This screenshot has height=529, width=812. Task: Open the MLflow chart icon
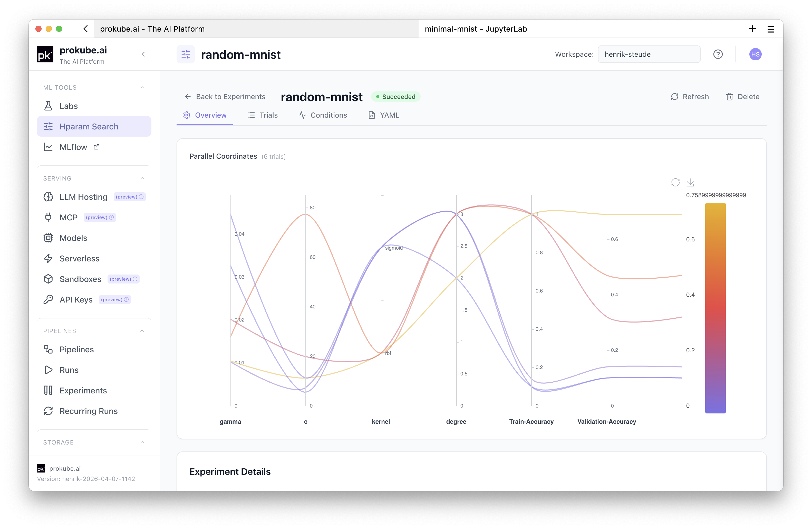48,147
